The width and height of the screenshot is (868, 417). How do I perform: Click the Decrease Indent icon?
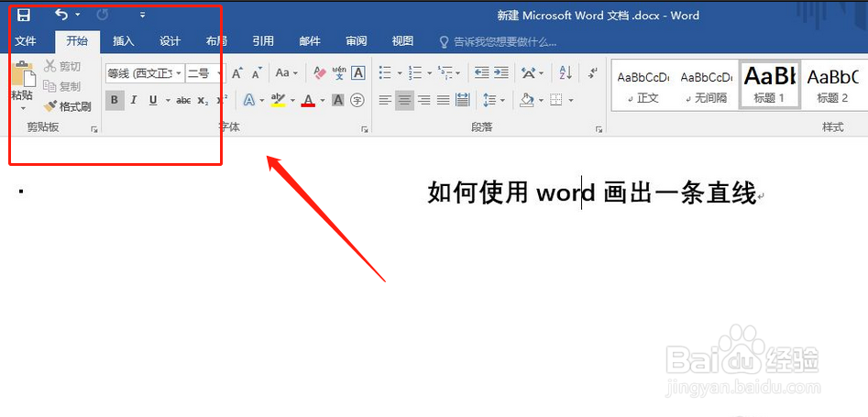(481, 72)
